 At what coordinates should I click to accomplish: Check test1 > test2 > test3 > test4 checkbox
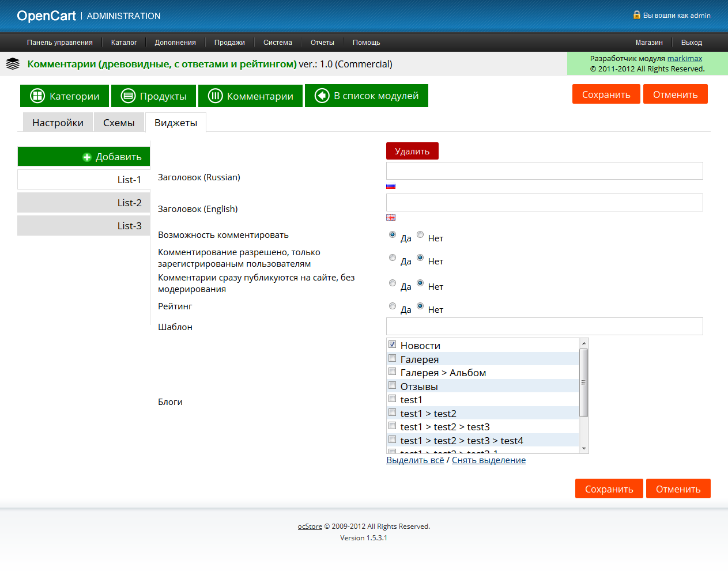tap(392, 440)
